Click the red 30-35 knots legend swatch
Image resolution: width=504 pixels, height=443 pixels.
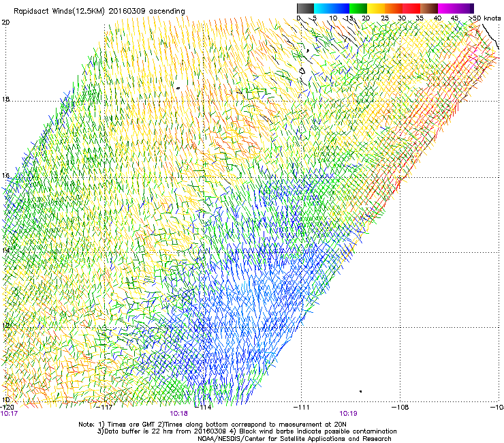411,8
